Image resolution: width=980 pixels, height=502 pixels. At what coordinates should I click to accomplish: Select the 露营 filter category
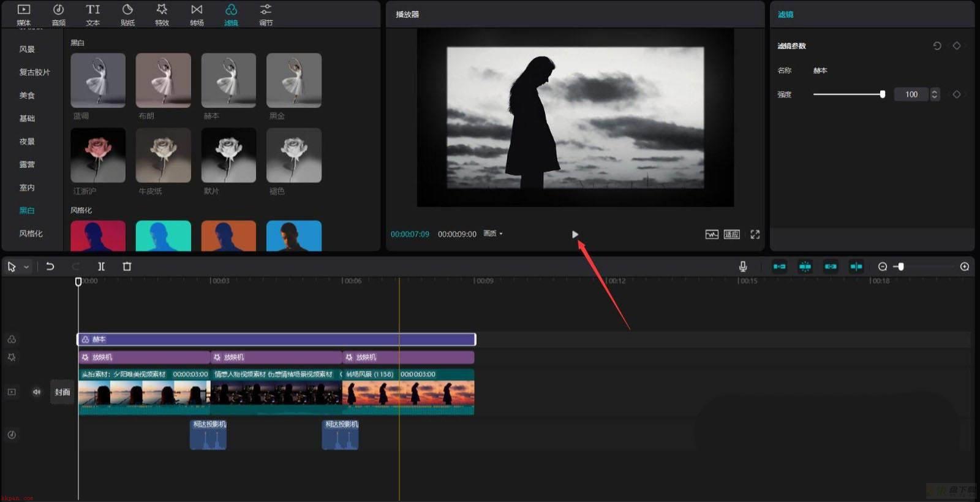27,164
